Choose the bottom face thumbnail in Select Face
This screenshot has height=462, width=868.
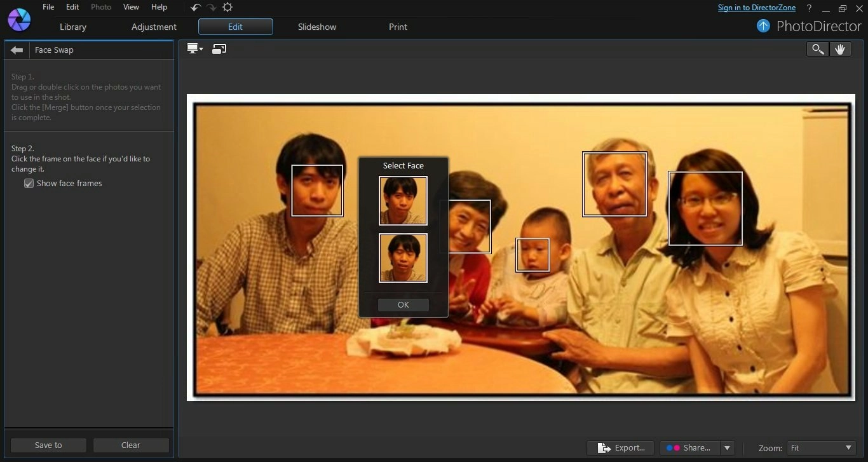[403, 258]
